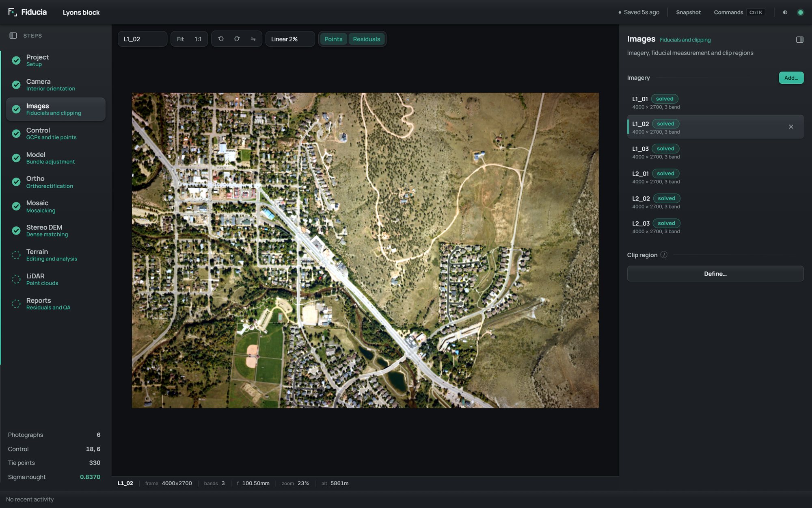812x508 pixels.
Task: Open the L1_02 image selector dropdown
Action: tap(143, 39)
